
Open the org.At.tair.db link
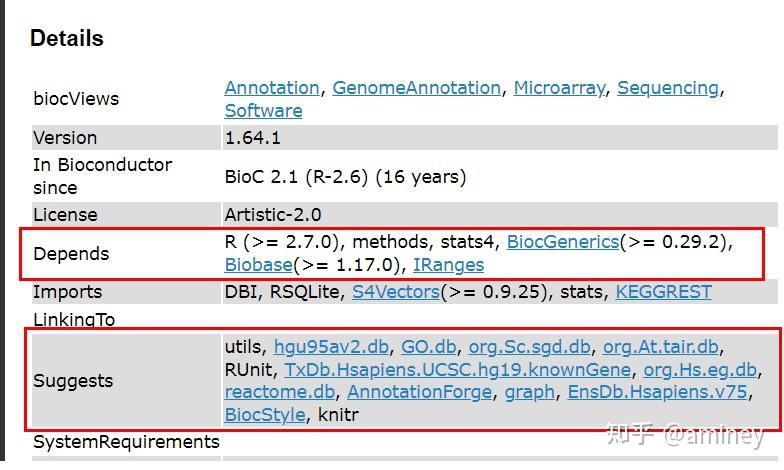pos(660,347)
